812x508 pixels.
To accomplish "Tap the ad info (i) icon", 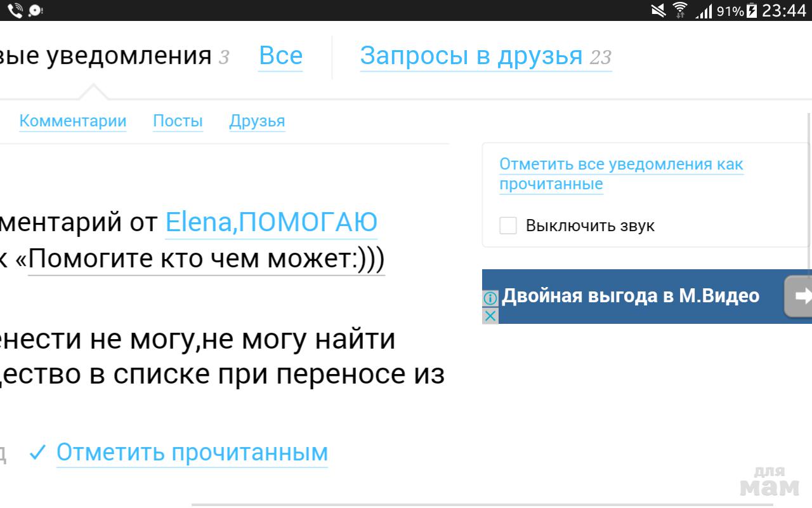I will (490, 298).
